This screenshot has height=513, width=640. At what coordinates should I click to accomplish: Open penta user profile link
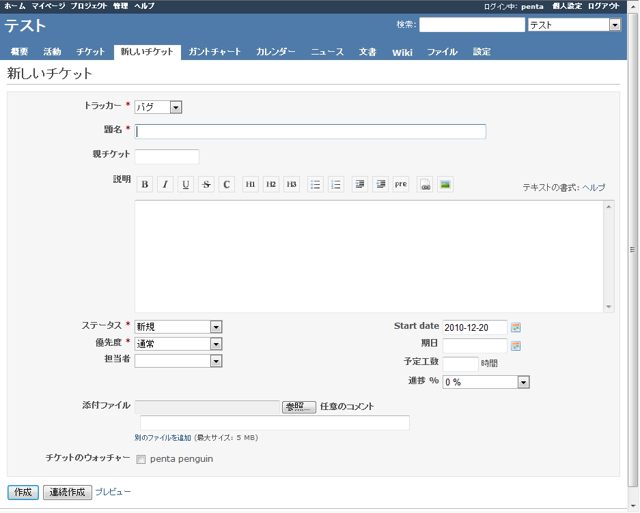coord(532,7)
